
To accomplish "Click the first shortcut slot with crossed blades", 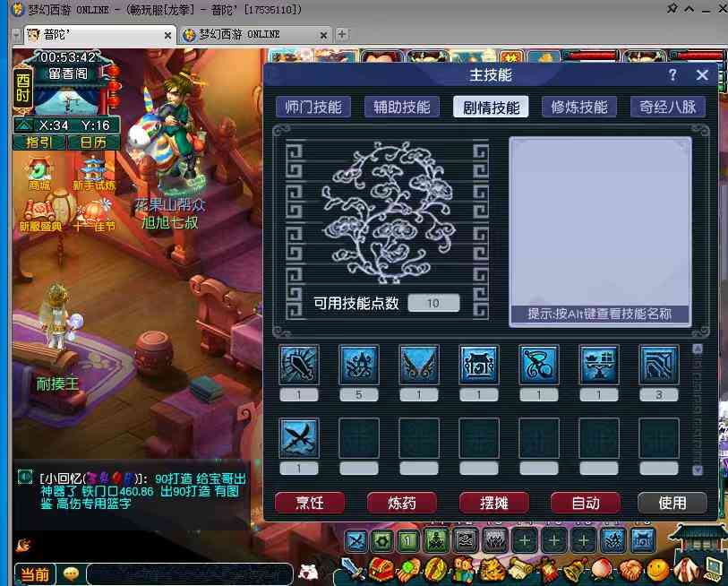I will point(356,541).
